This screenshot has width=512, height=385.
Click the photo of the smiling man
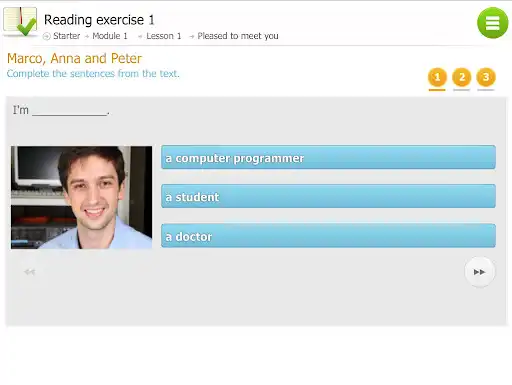[81, 197]
